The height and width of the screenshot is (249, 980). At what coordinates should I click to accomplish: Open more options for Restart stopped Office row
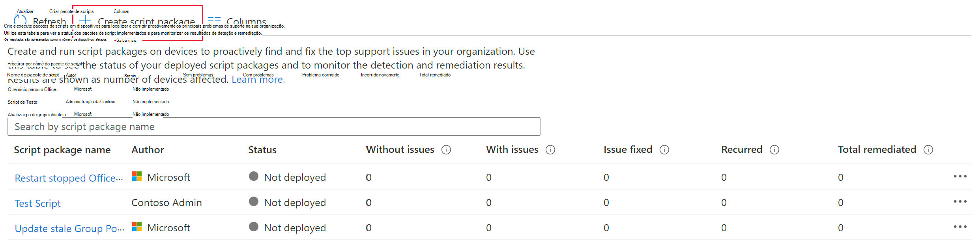[x=960, y=177]
